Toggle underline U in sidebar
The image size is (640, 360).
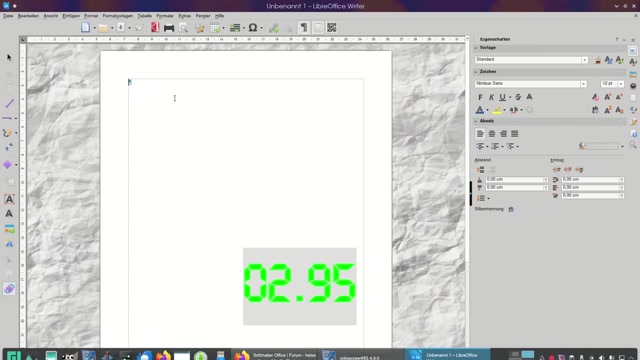pyautogui.click(x=502, y=97)
